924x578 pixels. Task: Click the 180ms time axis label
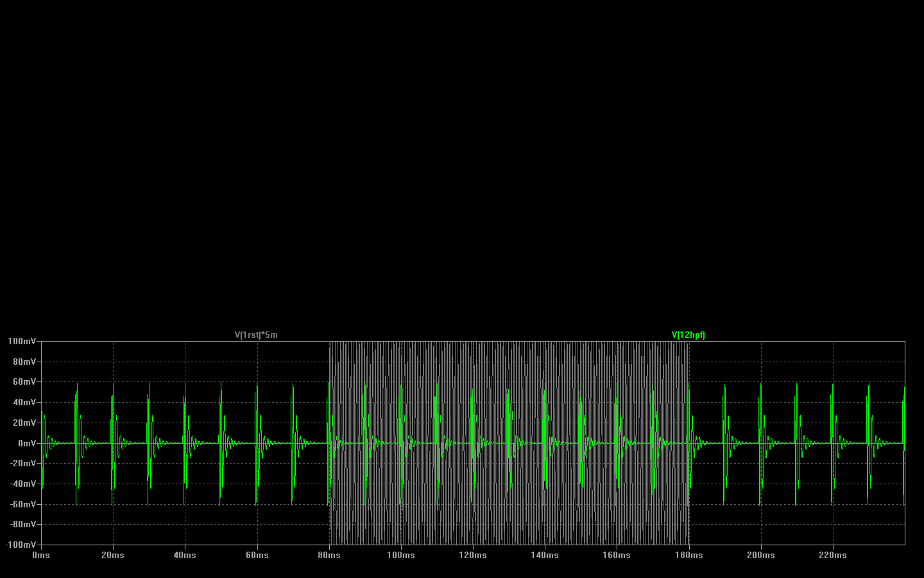[x=689, y=555]
